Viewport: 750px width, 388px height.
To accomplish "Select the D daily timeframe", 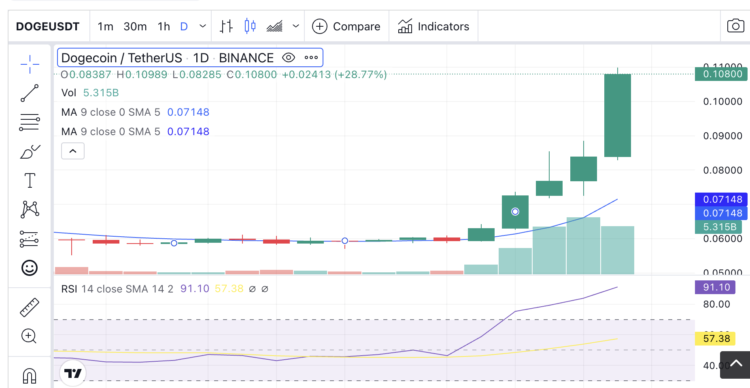I will [184, 26].
